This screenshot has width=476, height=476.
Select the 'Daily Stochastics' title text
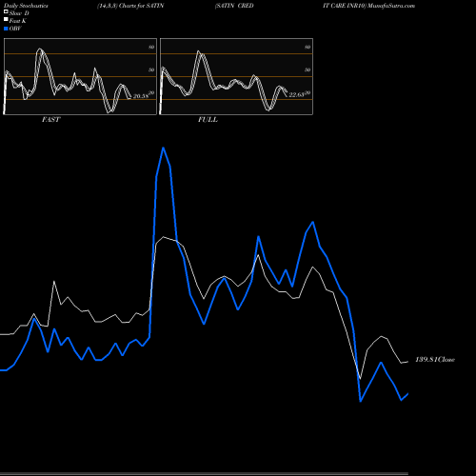coord(26,6)
